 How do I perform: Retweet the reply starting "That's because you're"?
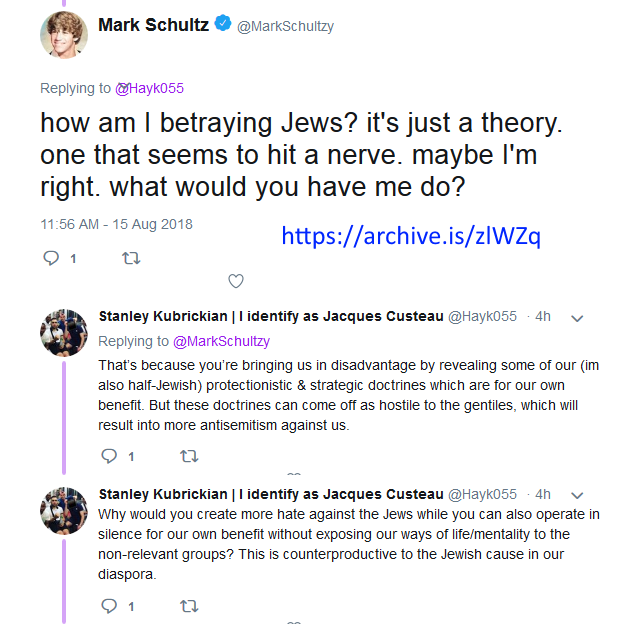pyautogui.click(x=188, y=457)
